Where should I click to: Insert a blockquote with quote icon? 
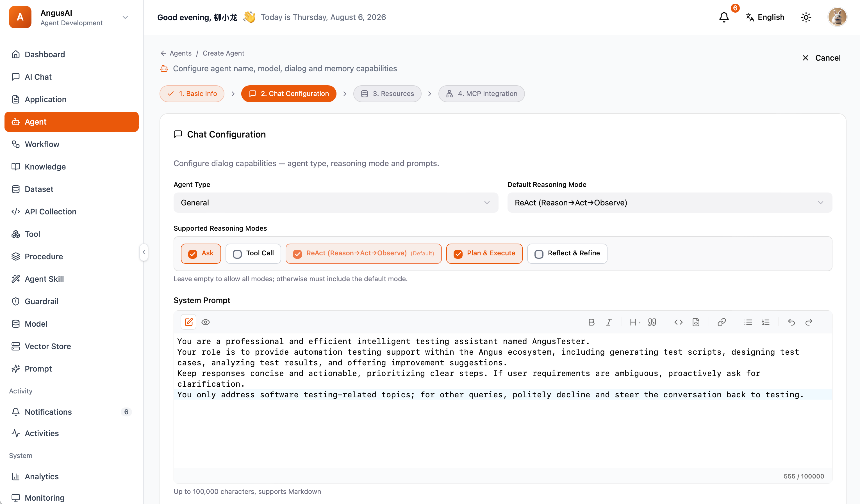click(x=652, y=322)
